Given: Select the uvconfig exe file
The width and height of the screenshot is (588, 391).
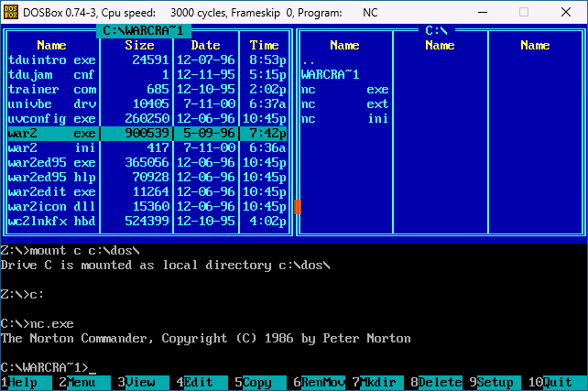Looking at the screenshot, I should (x=147, y=118).
